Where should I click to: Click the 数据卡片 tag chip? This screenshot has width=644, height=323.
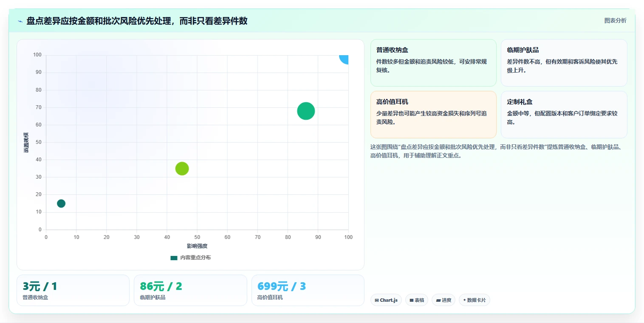[x=475, y=300]
